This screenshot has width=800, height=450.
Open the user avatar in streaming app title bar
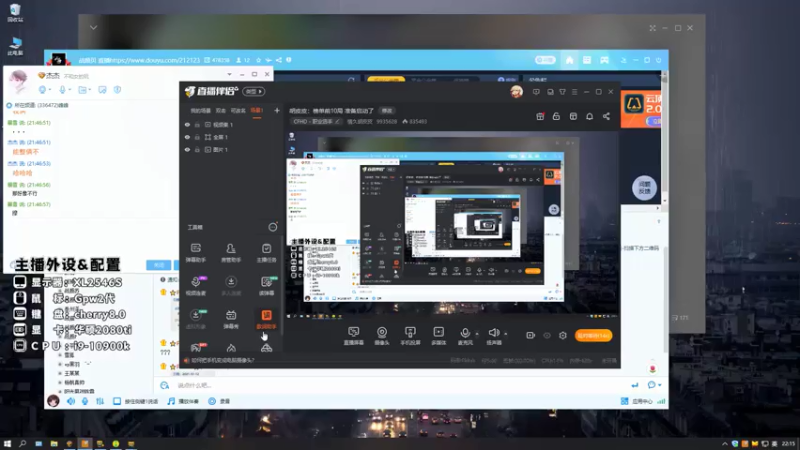(516, 92)
